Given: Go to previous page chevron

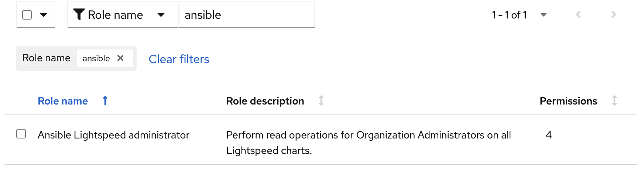Looking at the screenshot, I should point(578,15).
